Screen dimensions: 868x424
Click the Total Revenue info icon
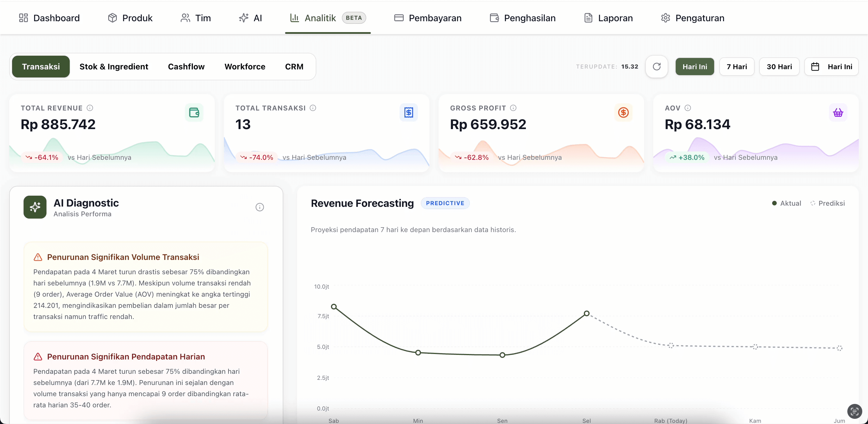90,108
